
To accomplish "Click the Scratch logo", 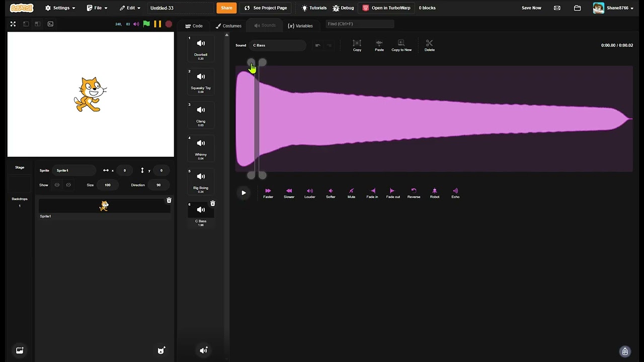I will [22, 8].
